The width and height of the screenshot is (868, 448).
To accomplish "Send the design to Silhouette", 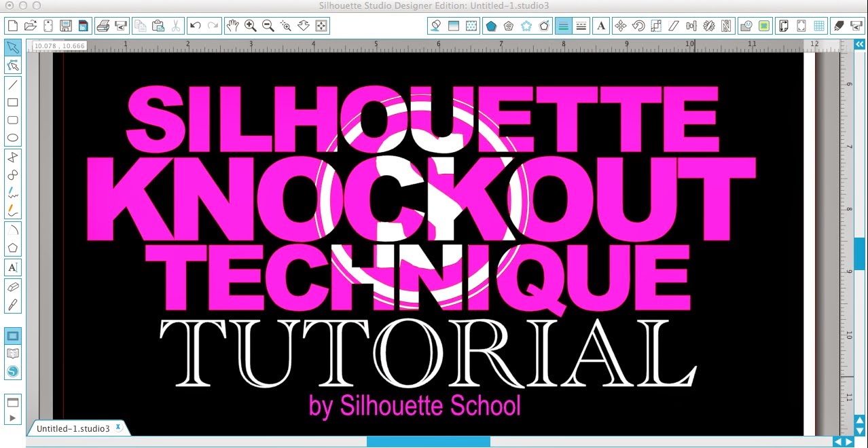I will pos(856,25).
